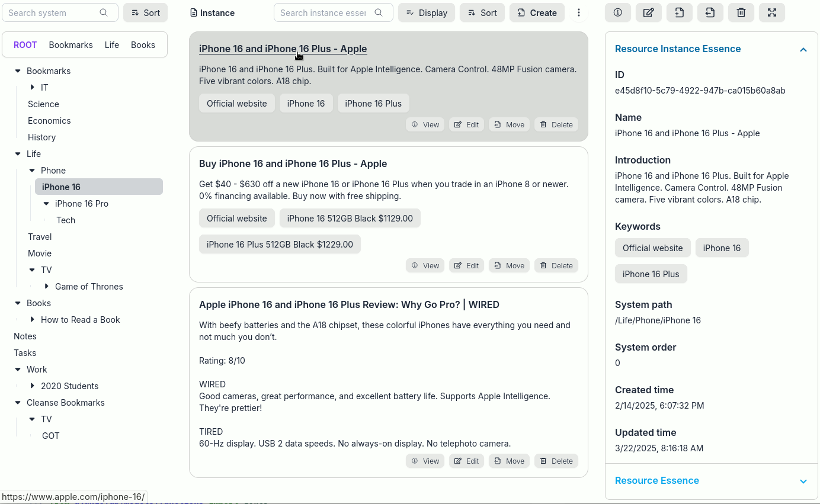
Task: Open the three-dot more options menu
Action: pos(579,12)
